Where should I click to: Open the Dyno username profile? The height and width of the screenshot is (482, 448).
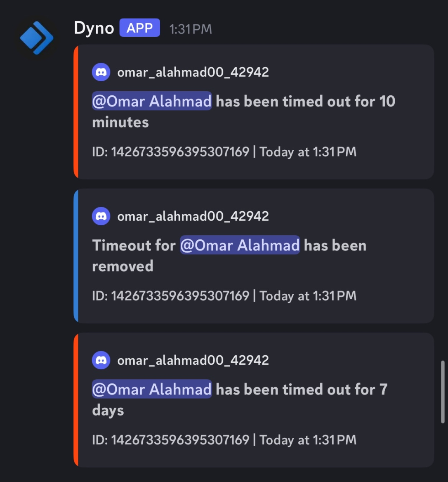(94, 28)
